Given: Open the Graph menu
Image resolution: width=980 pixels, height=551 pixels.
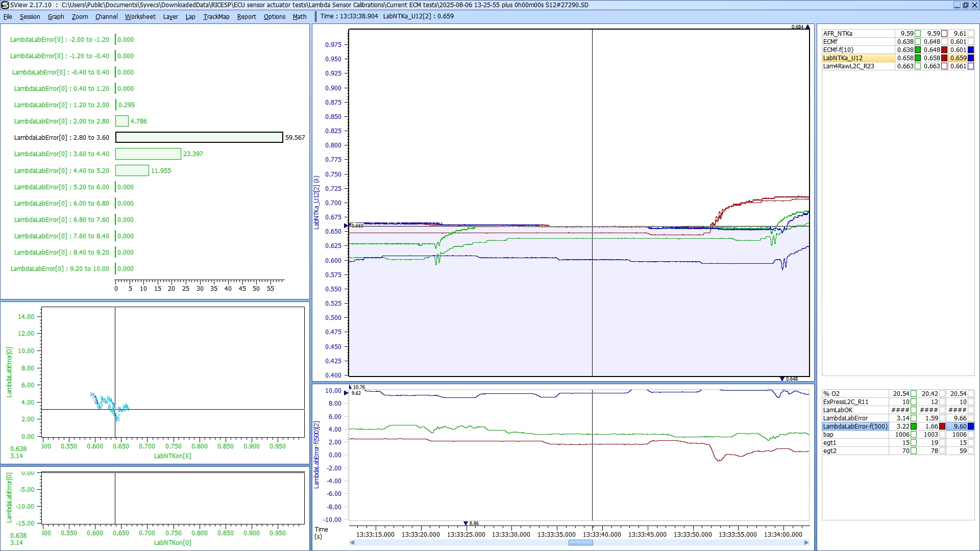Looking at the screenshot, I should 56,16.
